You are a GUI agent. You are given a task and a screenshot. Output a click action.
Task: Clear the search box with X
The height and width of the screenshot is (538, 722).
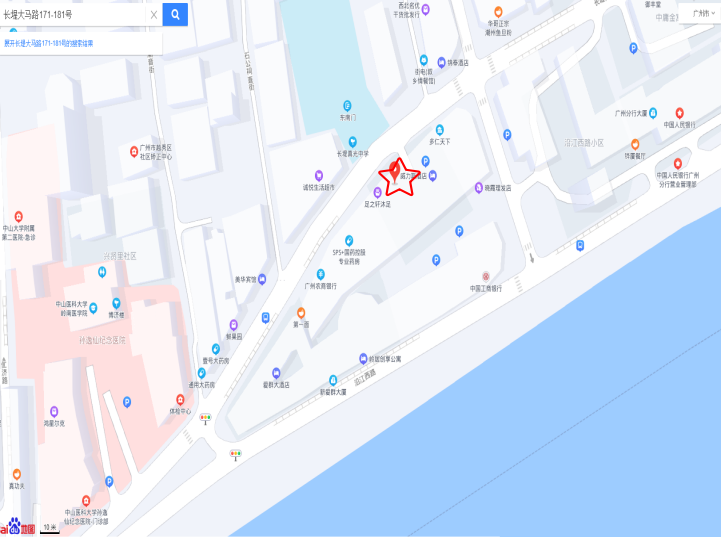click(154, 15)
